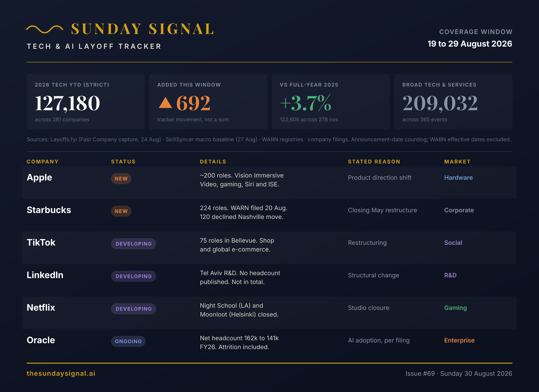539x392 pixels.
Task: Select the "Apple" company name
Action: (x=39, y=178)
